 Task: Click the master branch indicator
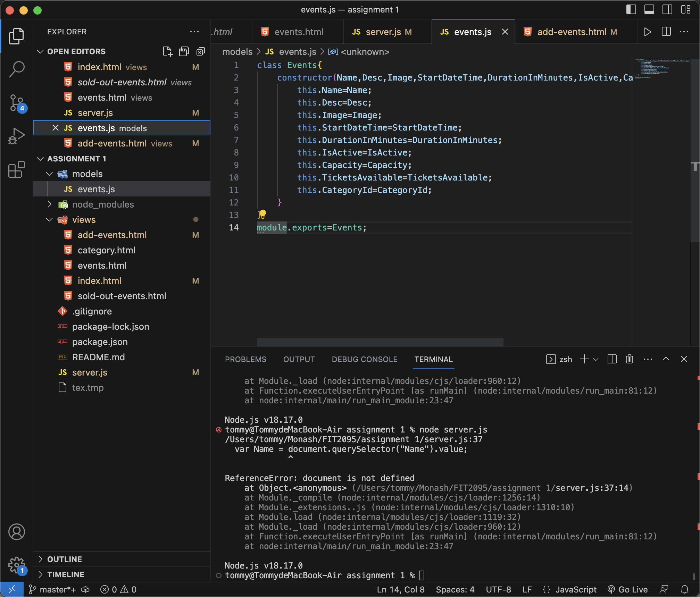tap(52, 589)
